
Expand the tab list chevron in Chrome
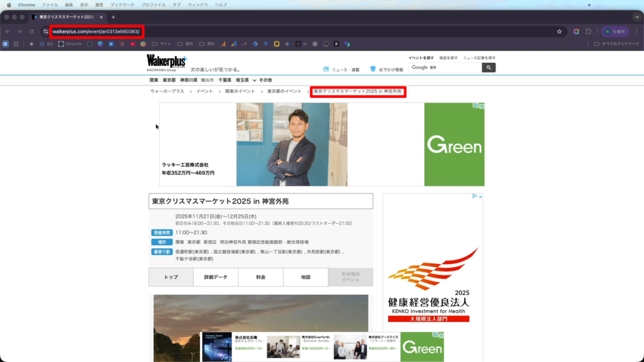coord(636,17)
